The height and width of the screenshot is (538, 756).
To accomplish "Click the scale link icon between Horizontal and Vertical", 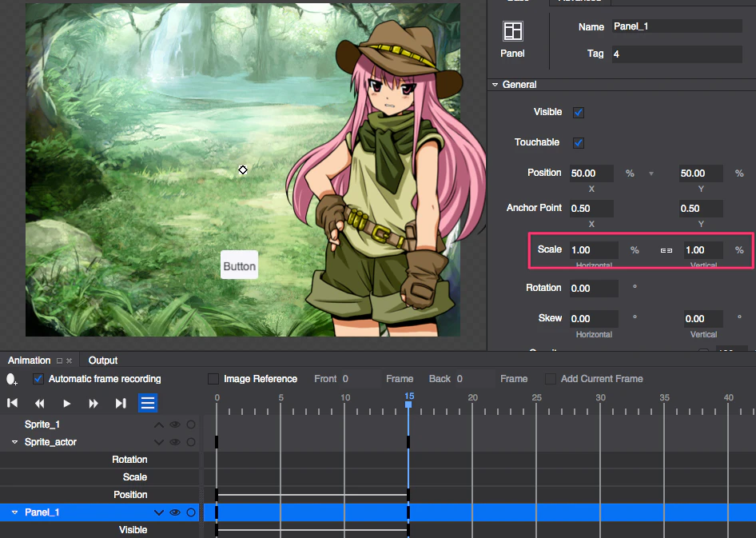I will [x=666, y=250].
